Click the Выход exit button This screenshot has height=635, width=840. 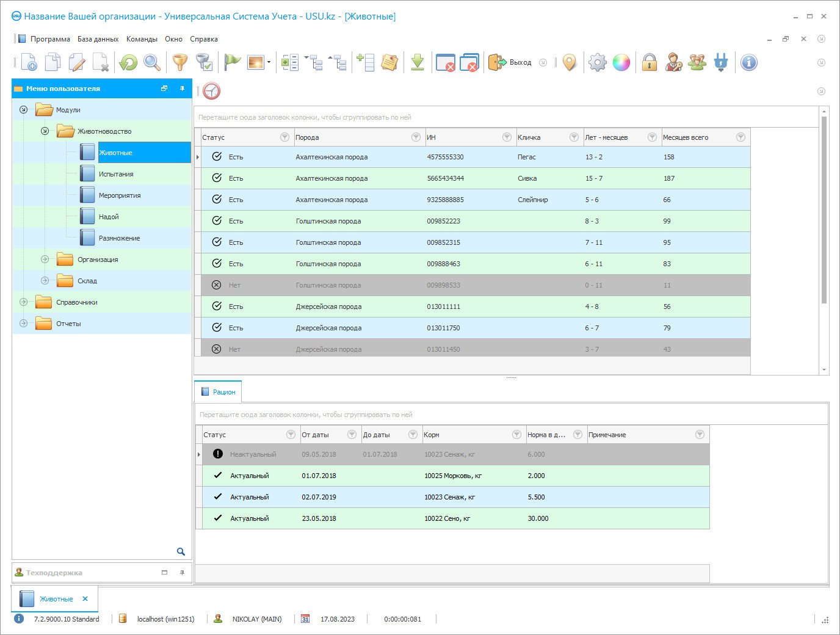click(x=510, y=62)
